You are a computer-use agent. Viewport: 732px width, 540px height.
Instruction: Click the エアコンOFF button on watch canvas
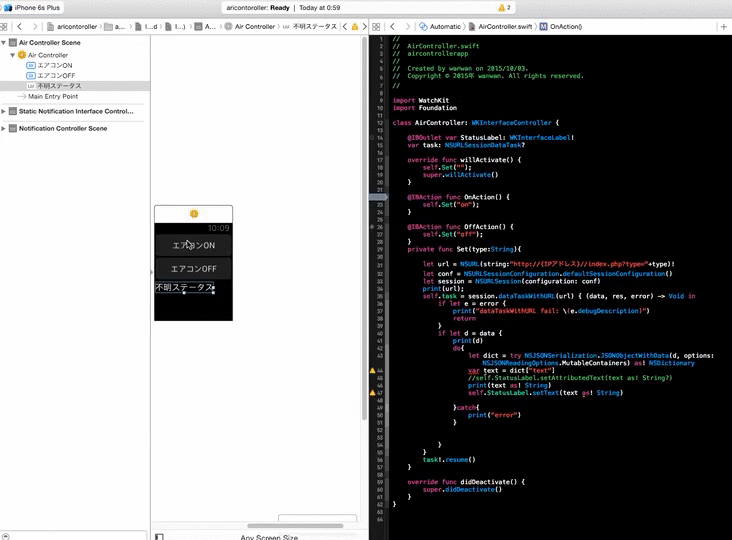pos(193,269)
